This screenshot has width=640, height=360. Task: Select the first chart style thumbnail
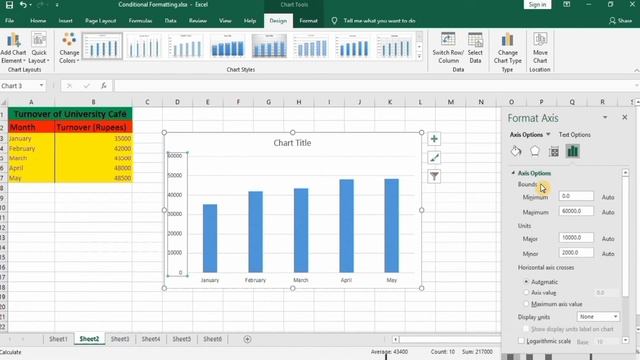click(x=102, y=46)
